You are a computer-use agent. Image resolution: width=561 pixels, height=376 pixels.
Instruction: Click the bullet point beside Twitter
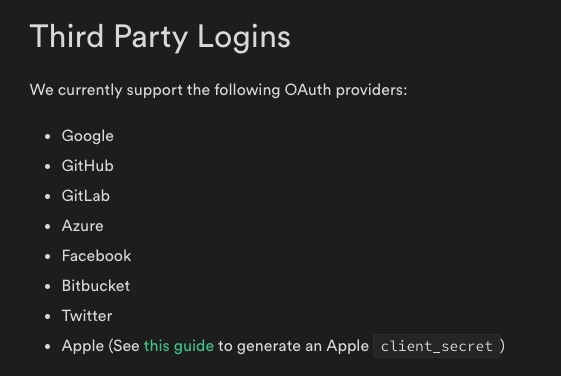(x=48, y=317)
